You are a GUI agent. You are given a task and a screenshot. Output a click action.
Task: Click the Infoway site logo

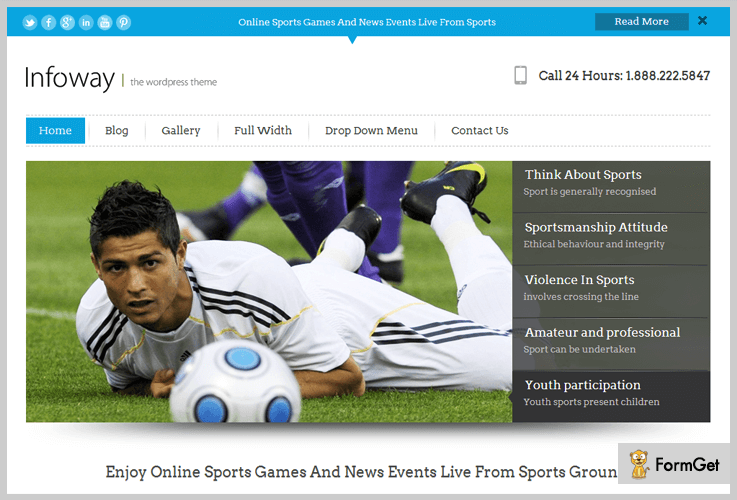click(x=69, y=78)
